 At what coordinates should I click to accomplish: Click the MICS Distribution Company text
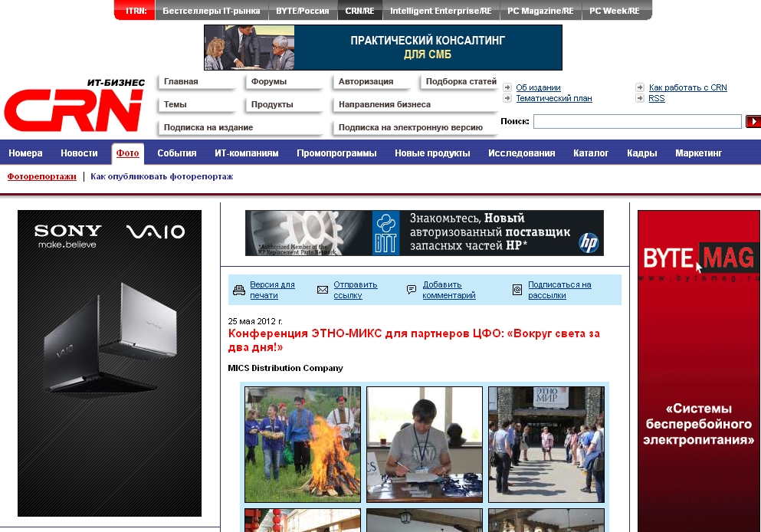pos(285,368)
